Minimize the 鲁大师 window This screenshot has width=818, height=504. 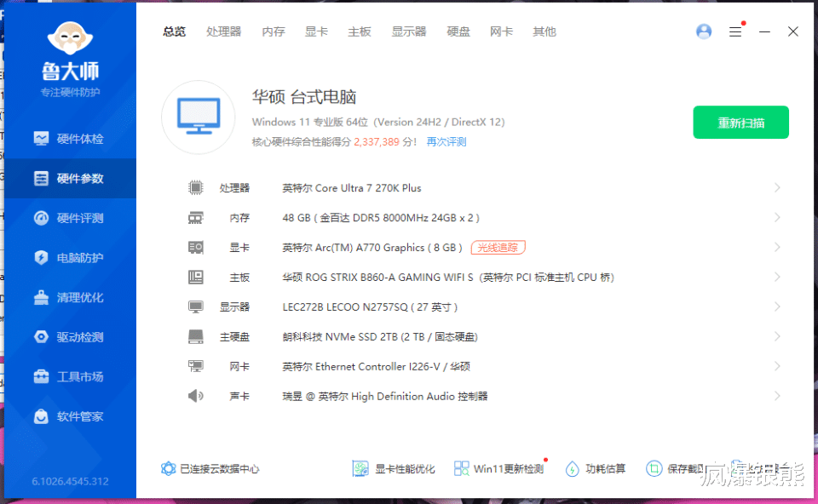coord(764,31)
